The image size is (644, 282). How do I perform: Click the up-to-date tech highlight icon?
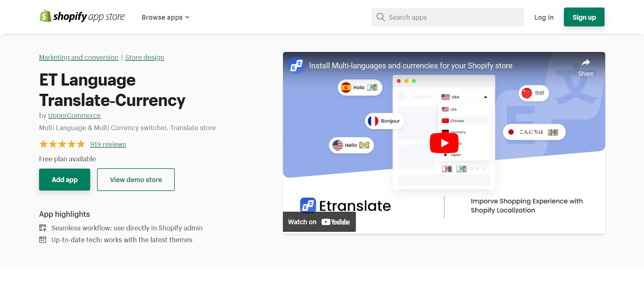coord(43,240)
